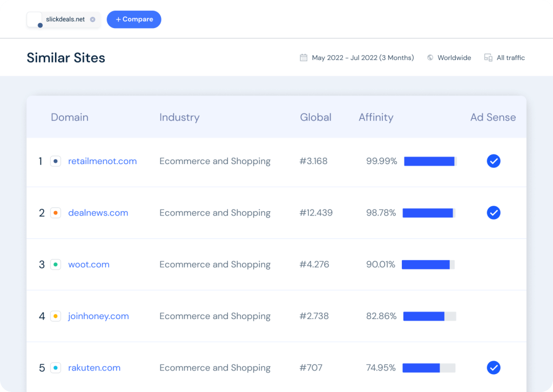Sort by the Affinity column header
Image resolution: width=553 pixels, height=392 pixels.
[376, 117]
